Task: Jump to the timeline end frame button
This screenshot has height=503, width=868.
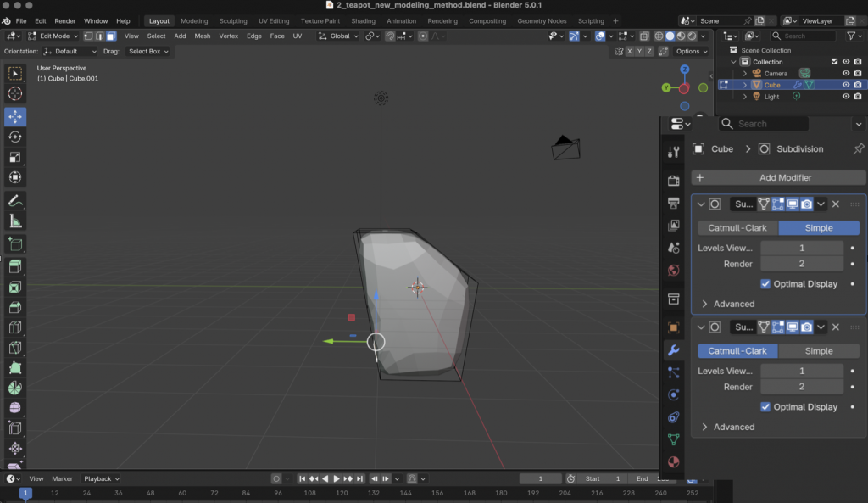Action: click(360, 478)
